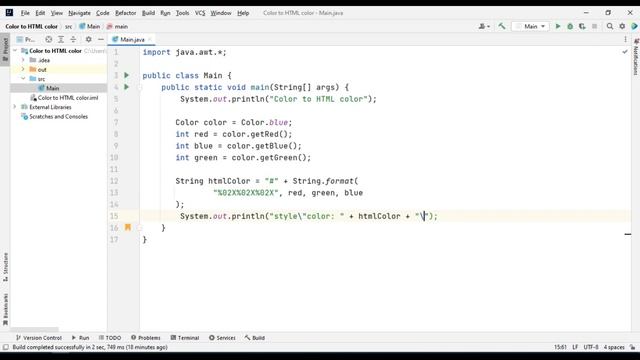Change the UTF-8 file encoding
Image resolution: width=640 pixels, height=360 pixels.
591,347
